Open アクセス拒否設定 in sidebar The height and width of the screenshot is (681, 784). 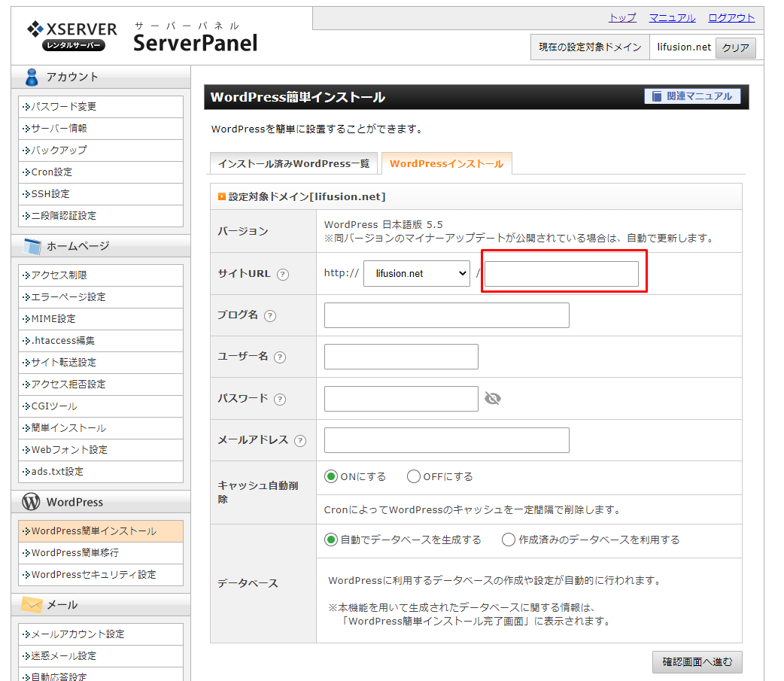point(101,385)
